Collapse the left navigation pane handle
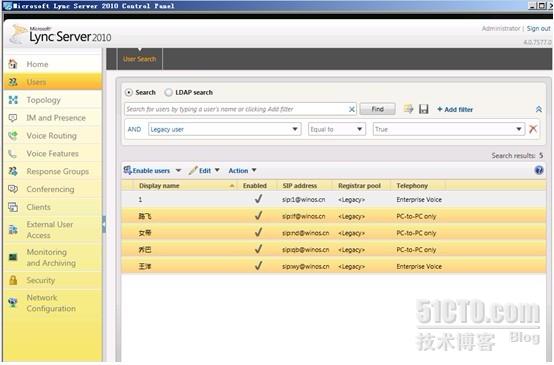Screen dimensions: 554x365 point(104,224)
